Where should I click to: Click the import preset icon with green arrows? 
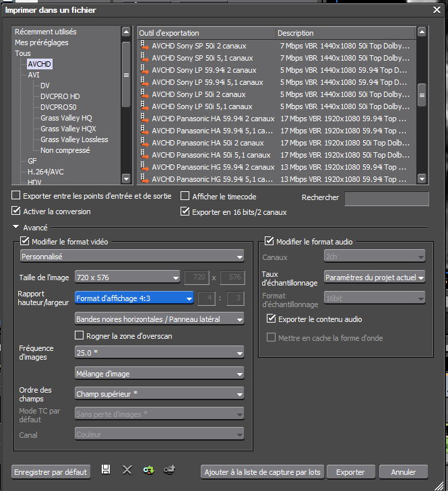pos(148,469)
